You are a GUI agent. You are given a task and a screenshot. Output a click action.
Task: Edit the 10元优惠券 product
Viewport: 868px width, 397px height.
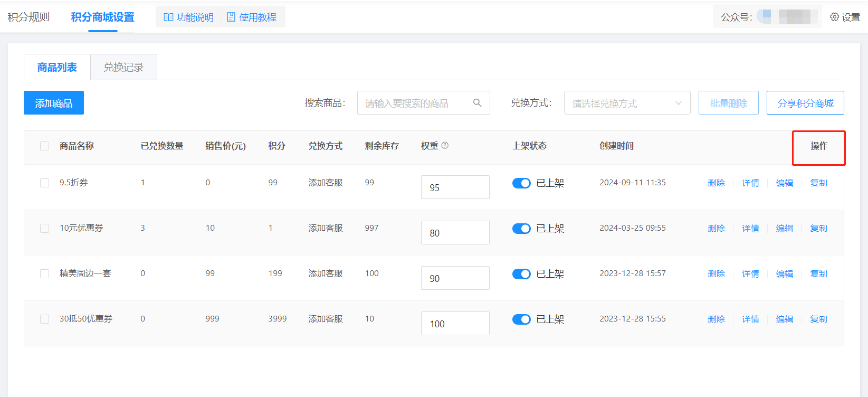[785, 228]
